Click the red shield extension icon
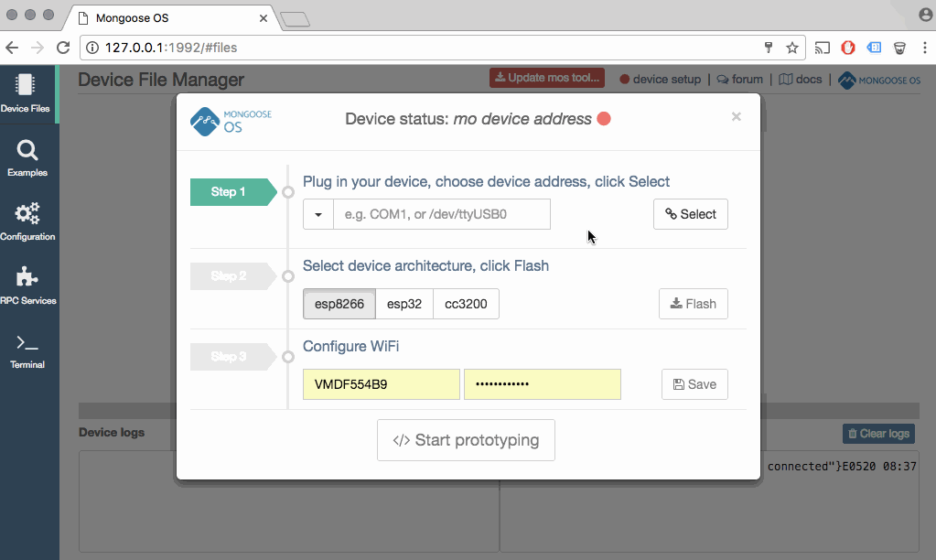This screenshot has width=936, height=560. [848, 48]
